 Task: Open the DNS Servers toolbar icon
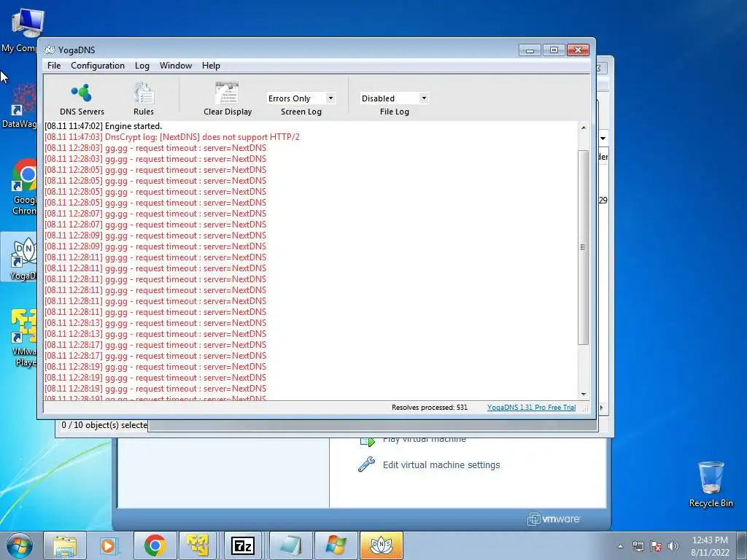pyautogui.click(x=82, y=99)
